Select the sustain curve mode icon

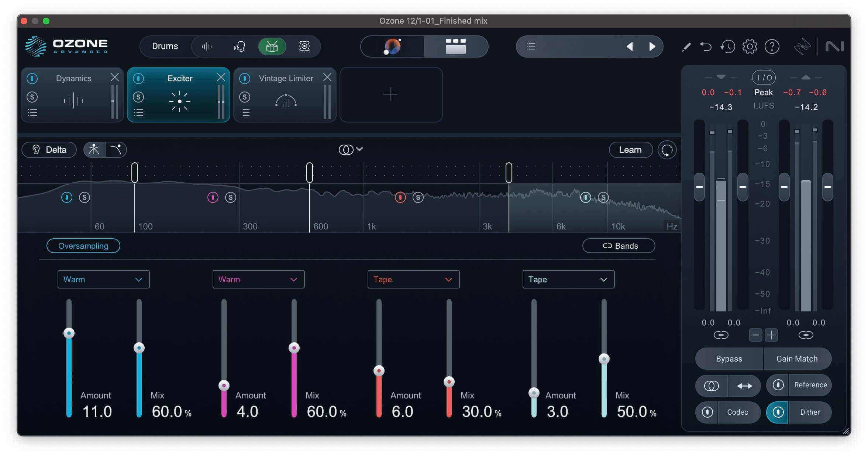tap(116, 150)
